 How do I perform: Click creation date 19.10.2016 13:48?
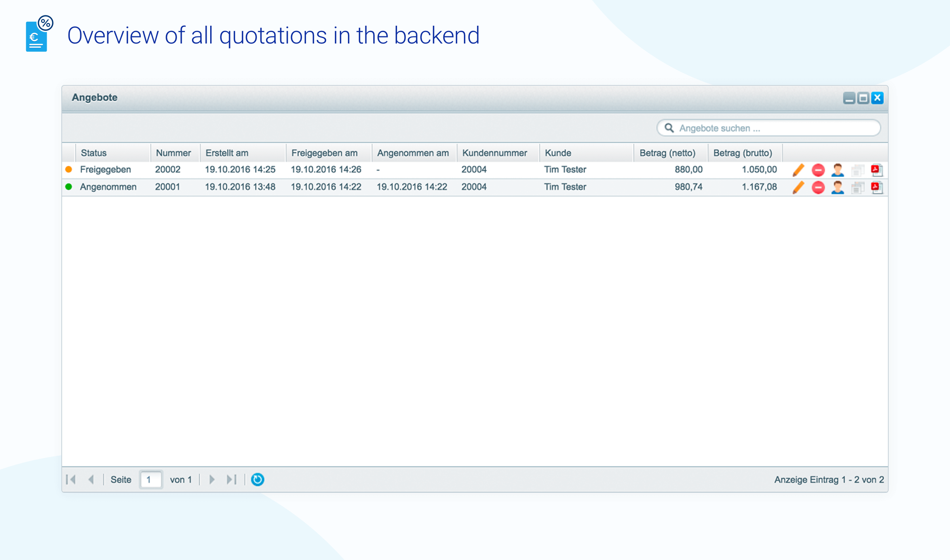(x=240, y=187)
